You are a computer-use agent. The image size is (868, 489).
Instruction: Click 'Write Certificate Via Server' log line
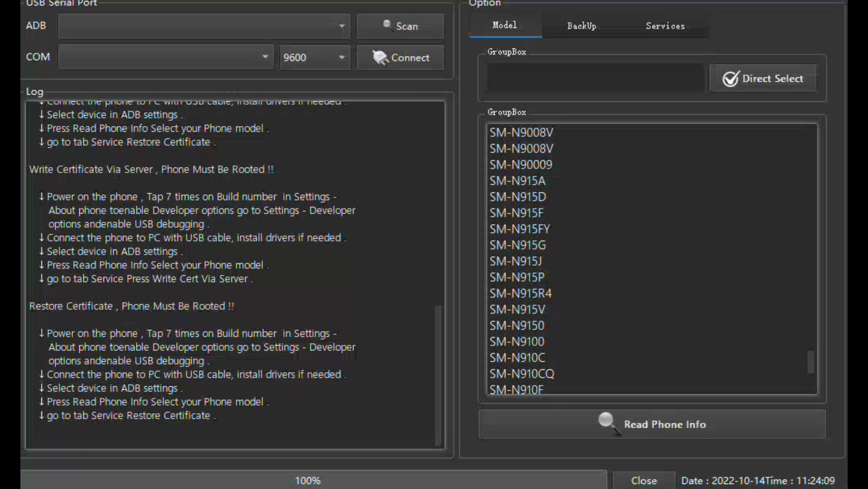coord(151,169)
